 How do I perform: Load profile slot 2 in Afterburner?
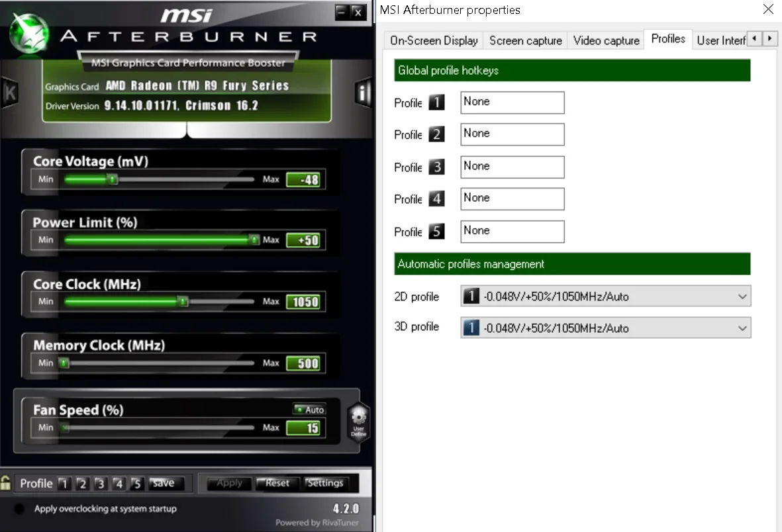(82, 483)
